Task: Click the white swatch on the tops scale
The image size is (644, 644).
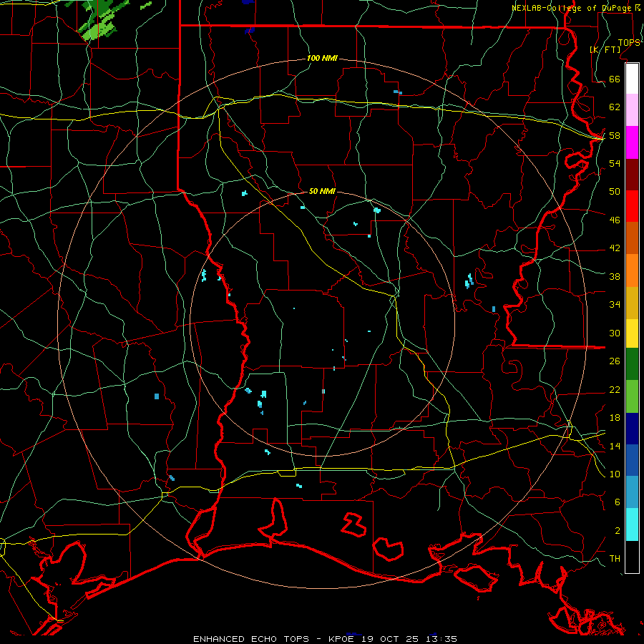Action: [632, 79]
